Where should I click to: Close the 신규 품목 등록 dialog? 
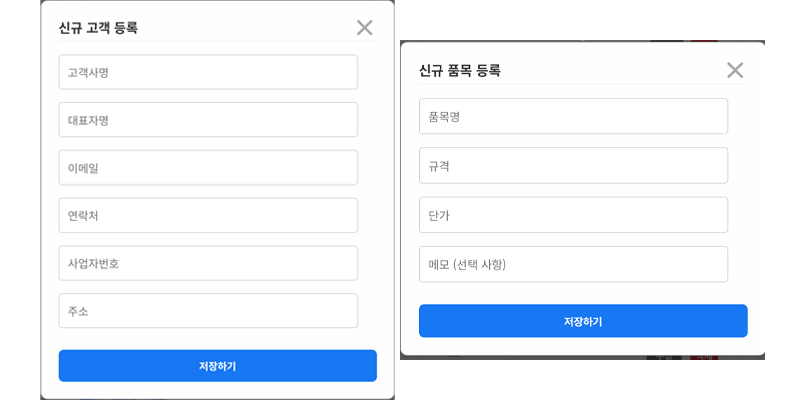click(x=735, y=70)
